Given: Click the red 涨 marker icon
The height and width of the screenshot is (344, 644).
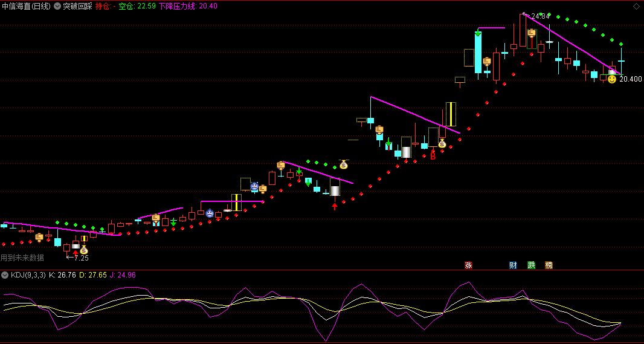Looking at the screenshot, I should click(468, 265).
